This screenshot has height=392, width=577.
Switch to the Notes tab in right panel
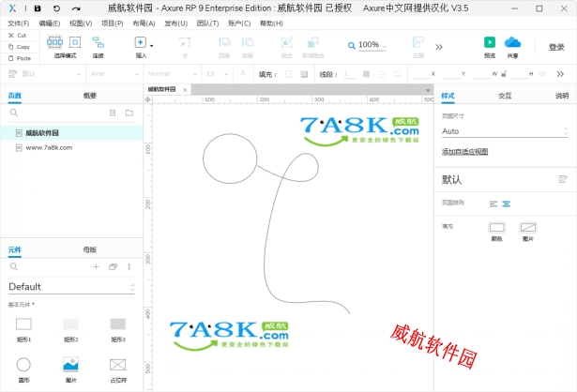562,96
